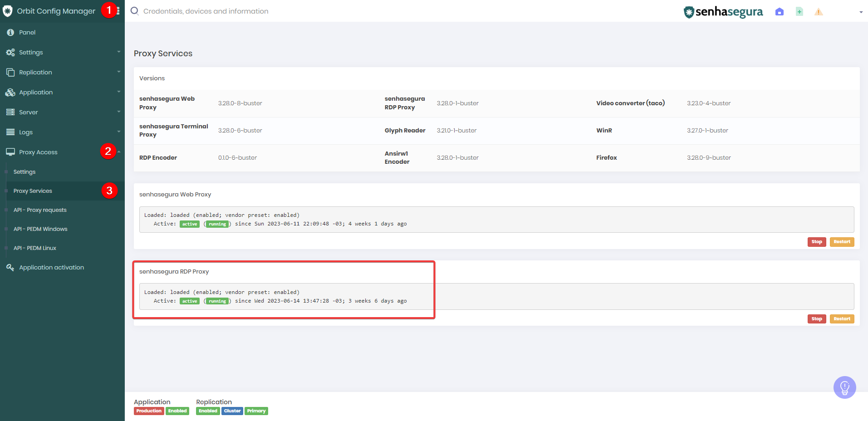Click the Primary badge under Replication

[256, 411]
